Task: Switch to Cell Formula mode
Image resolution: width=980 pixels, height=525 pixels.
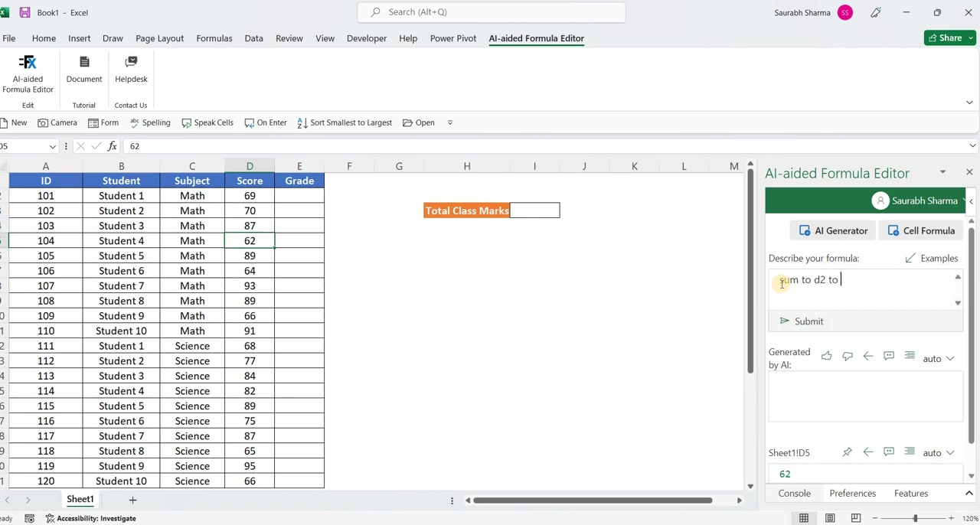Action: tap(921, 230)
